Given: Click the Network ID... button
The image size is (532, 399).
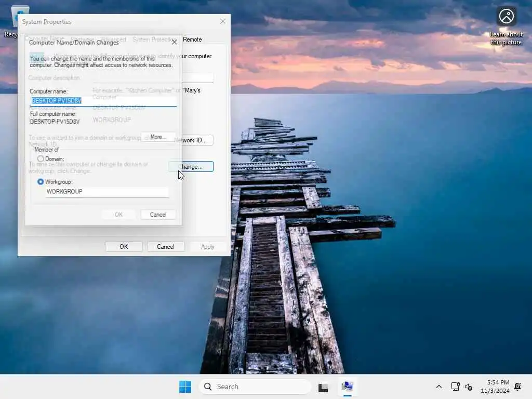Looking at the screenshot, I should pos(194,140).
